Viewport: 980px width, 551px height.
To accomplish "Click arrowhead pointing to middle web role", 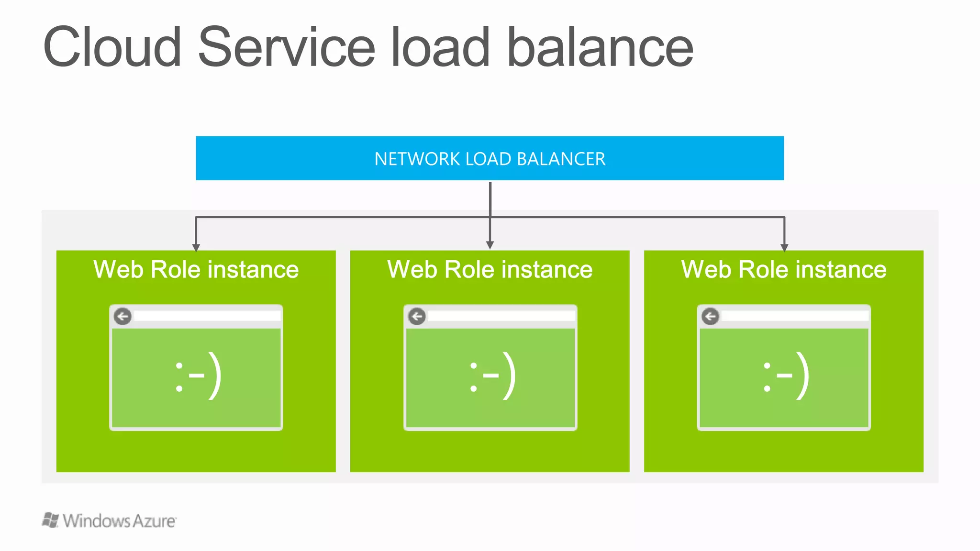I will (490, 245).
